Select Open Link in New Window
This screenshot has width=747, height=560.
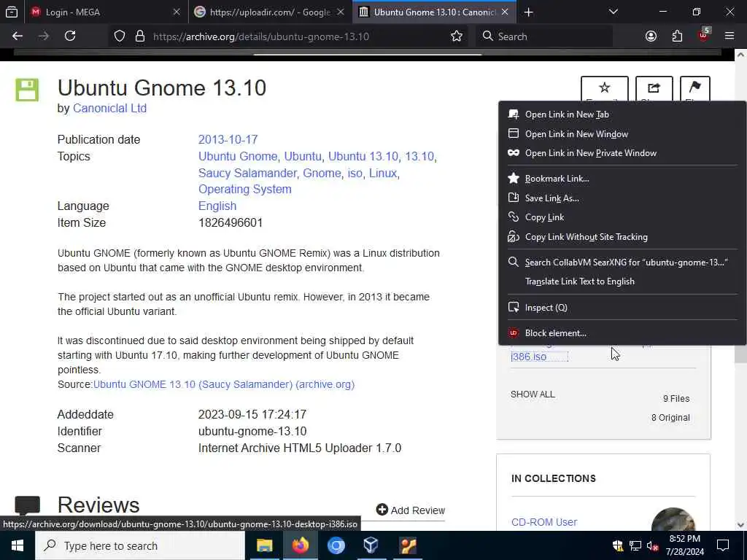click(622, 134)
